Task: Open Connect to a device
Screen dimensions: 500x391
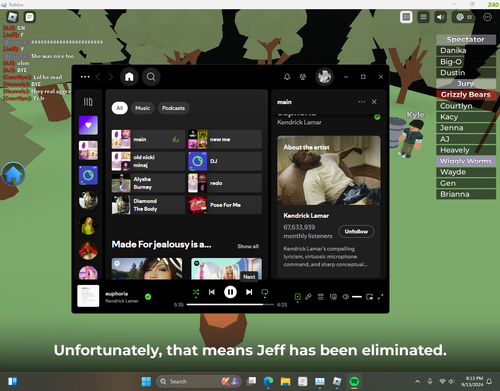Action: point(333,297)
